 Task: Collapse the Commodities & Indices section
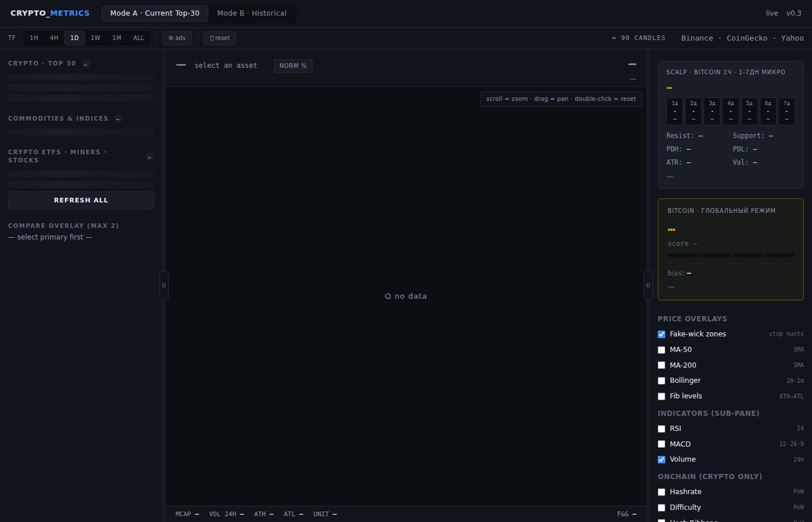(x=118, y=119)
